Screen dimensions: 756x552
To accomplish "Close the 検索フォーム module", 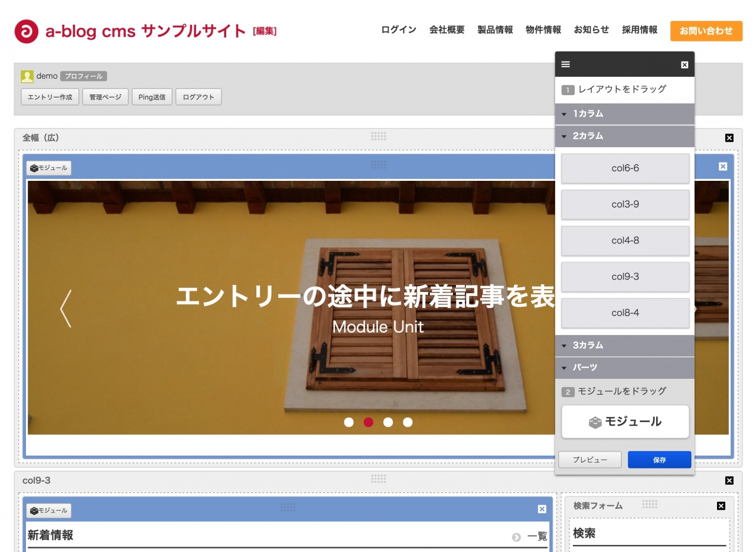I will [x=721, y=506].
